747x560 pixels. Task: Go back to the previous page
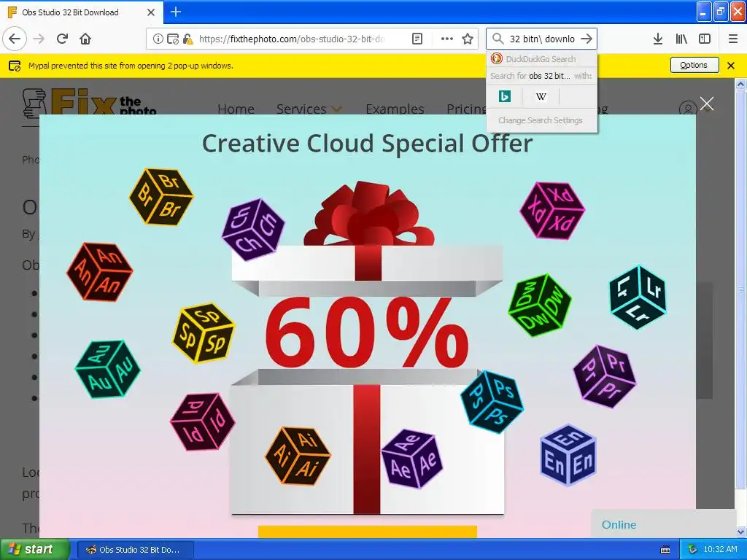pos(15,39)
